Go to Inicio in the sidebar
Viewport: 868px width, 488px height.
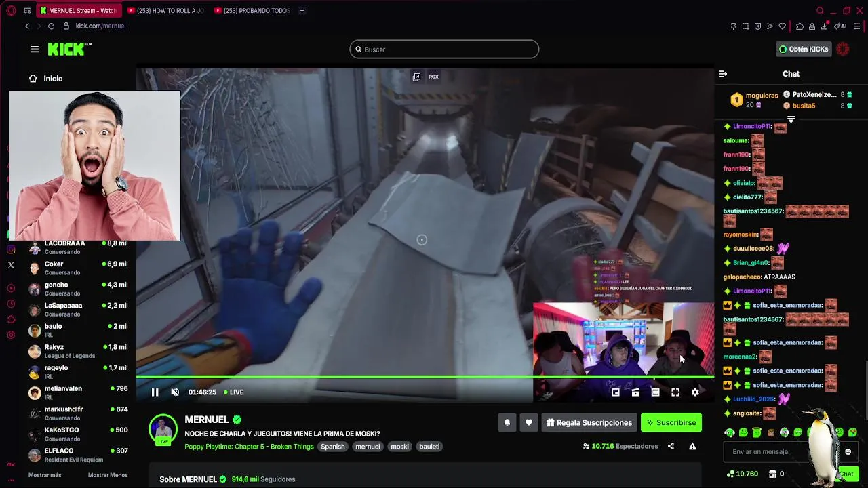[46, 79]
